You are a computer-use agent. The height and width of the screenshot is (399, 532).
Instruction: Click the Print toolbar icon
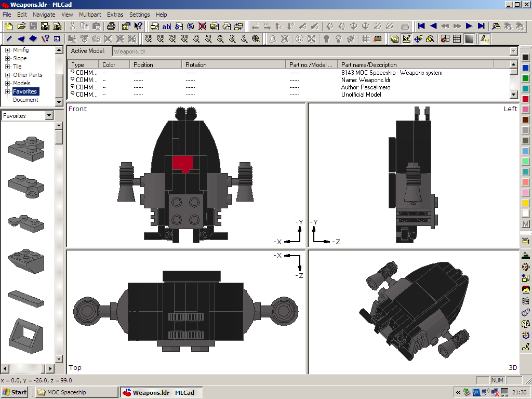[x=111, y=26]
